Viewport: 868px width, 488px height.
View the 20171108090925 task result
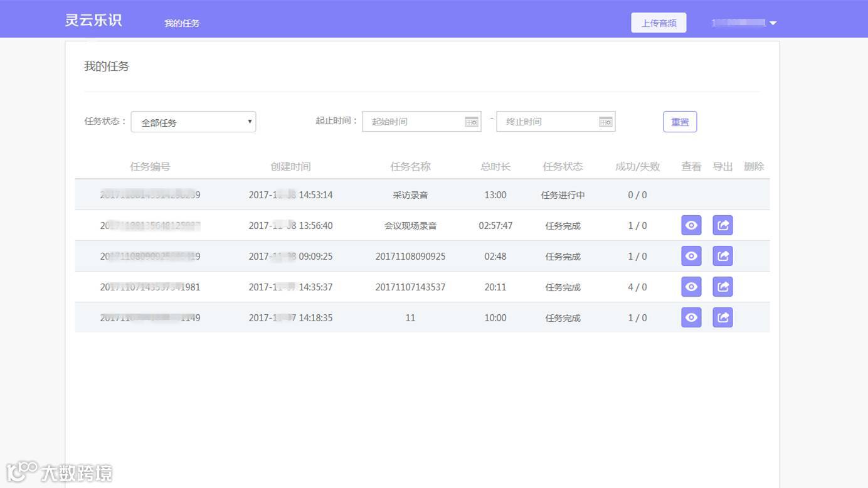[691, 256]
